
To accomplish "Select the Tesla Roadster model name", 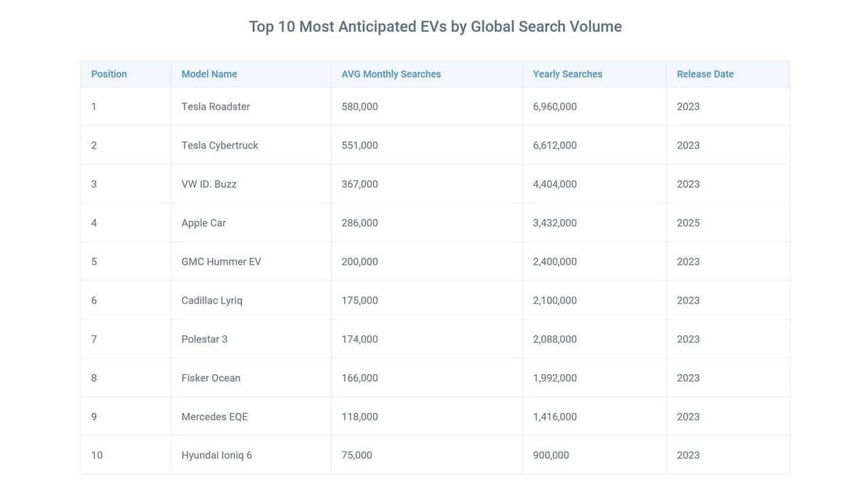I will click(x=216, y=106).
